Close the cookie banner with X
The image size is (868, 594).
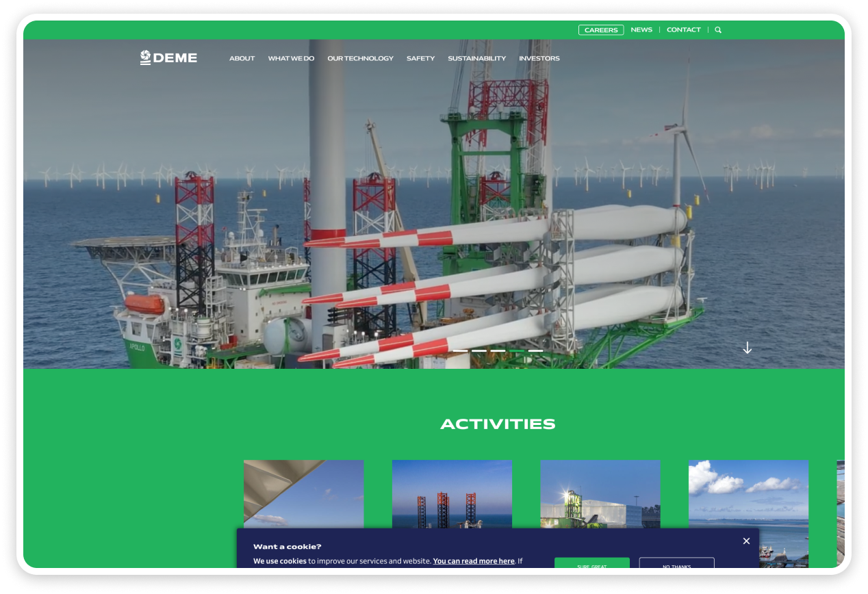pyautogui.click(x=746, y=541)
